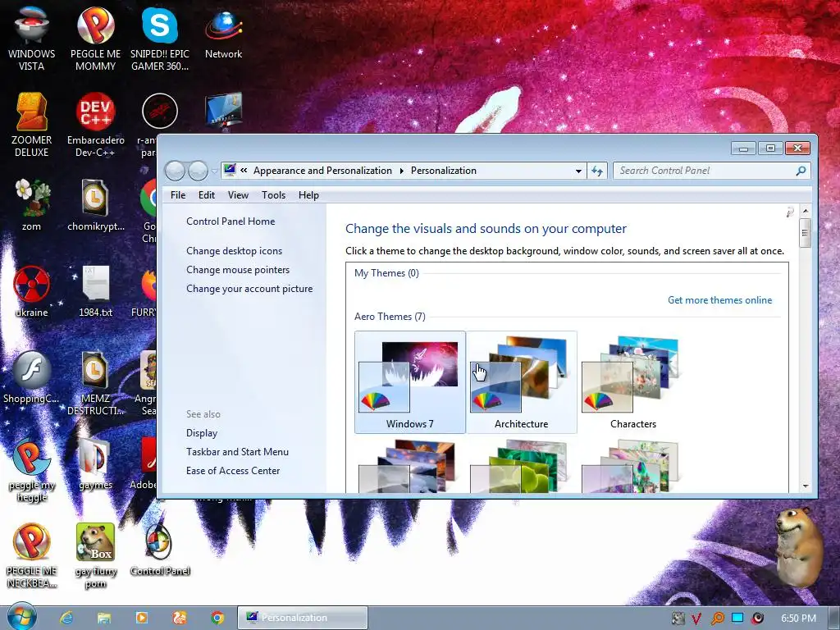
Task: Click the themes list scroll-down arrow
Action: click(806, 486)
